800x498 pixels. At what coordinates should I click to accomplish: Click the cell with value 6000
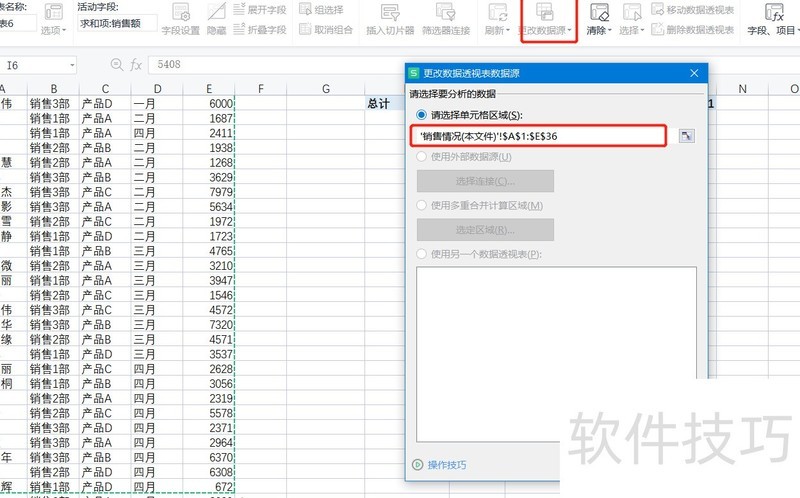point(209,104)
